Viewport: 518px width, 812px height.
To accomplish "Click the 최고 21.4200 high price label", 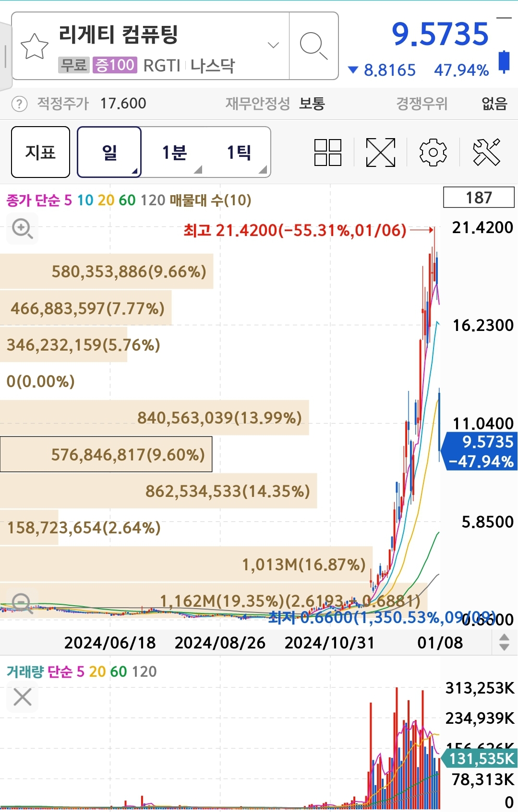I will click(295, 230).
